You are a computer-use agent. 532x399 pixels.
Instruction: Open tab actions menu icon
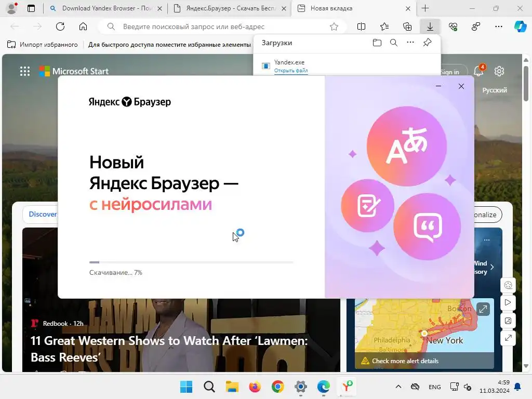pos(31,8)
